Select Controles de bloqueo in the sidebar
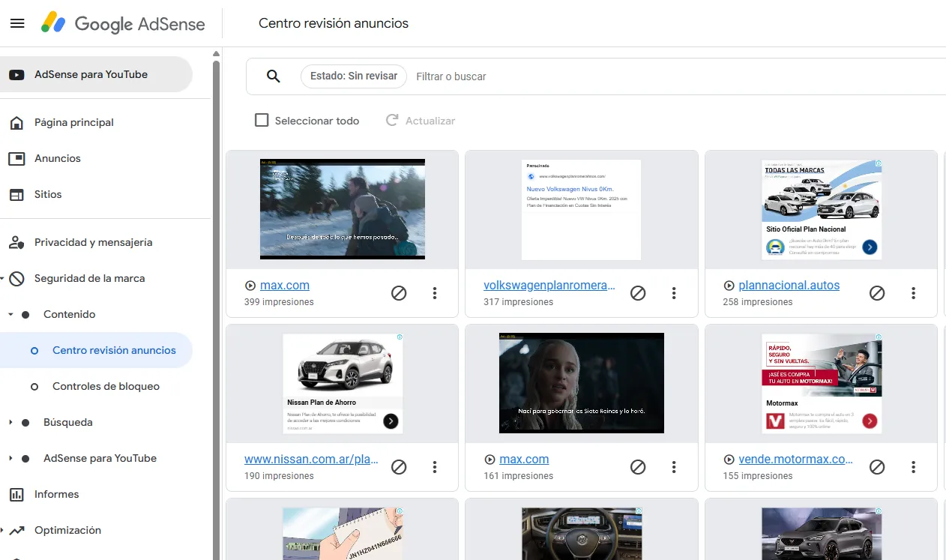 [105, 386]
